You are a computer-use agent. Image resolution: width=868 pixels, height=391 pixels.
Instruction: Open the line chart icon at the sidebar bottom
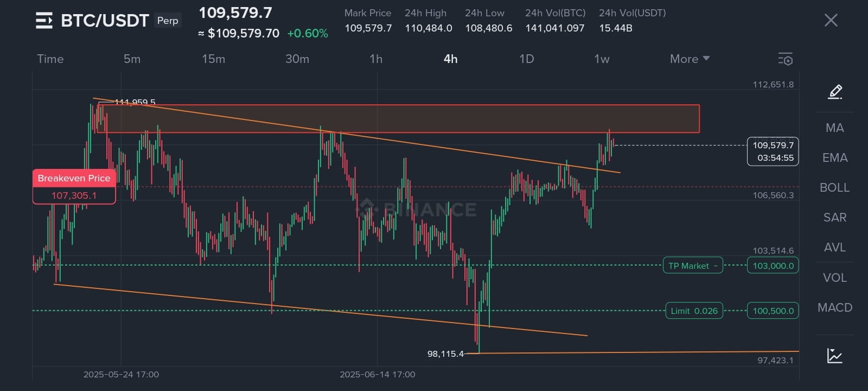point(834,356)
